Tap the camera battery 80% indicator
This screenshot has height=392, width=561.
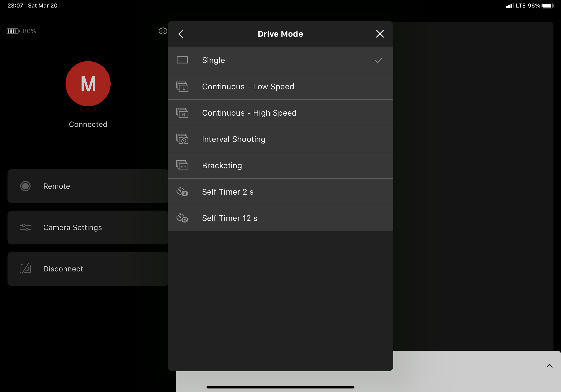point(21,31)
